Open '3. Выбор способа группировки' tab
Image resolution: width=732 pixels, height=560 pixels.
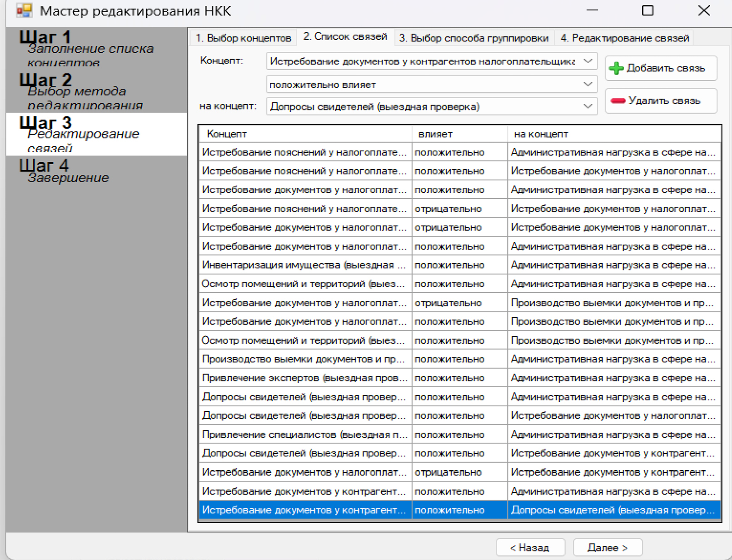tap(473, 38)
